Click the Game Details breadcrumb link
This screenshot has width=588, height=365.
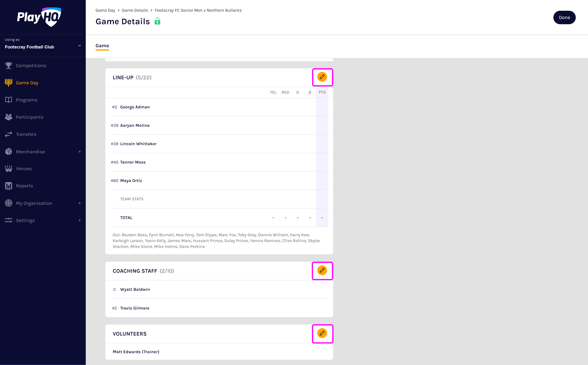point(135,10)
